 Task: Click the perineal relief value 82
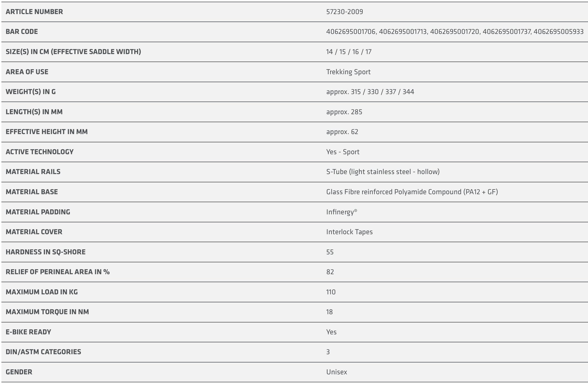(x=330, y=272)
